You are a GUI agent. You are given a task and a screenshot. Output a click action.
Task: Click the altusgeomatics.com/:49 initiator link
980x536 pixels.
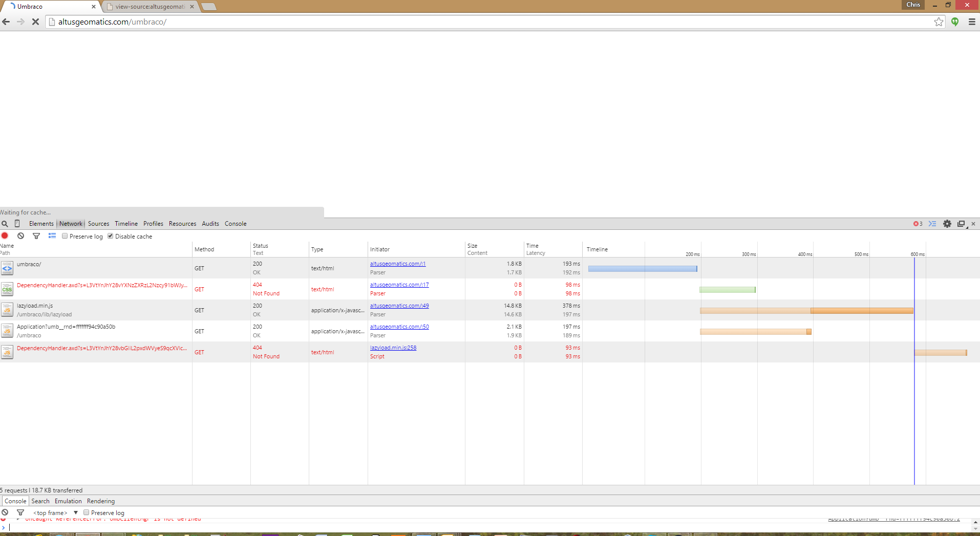[399, 306]
